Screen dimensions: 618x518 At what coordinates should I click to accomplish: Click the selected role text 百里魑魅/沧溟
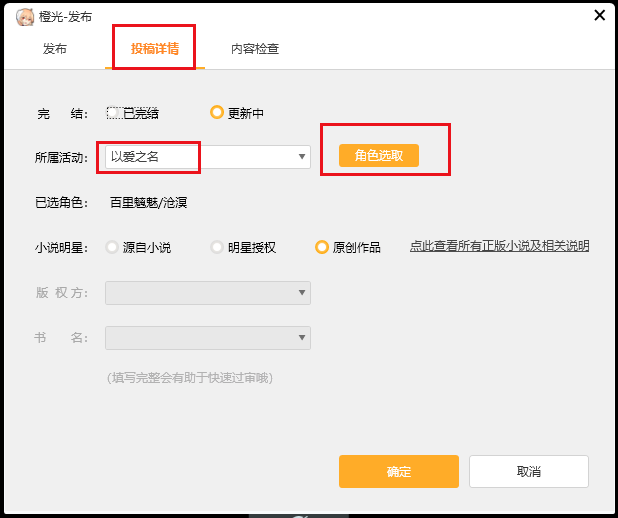coord(149,203)
